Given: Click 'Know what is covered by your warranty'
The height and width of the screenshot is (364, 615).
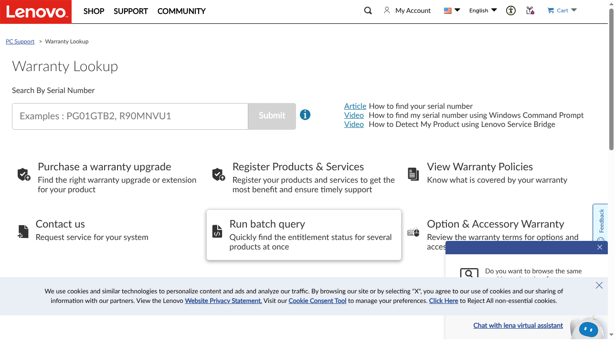Looking at the screenshot, I should click(x=497, y=180).
